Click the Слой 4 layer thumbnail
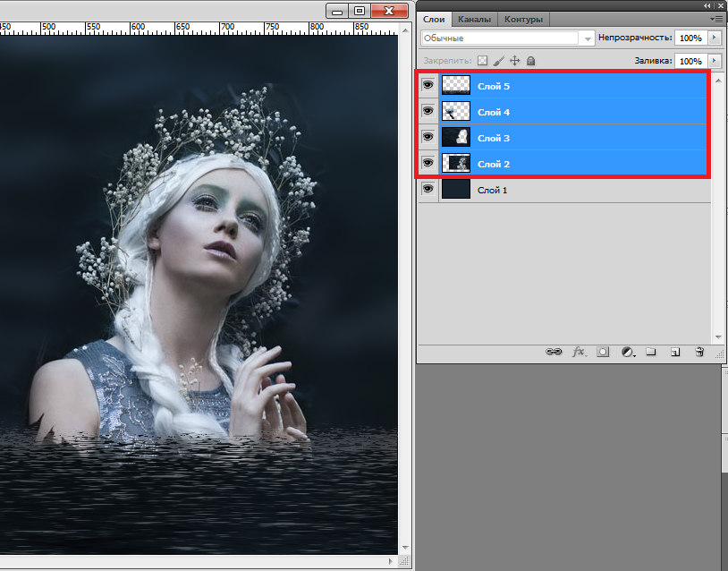The width and height of the screenshot is (728, 571). [x=456, y=112]
